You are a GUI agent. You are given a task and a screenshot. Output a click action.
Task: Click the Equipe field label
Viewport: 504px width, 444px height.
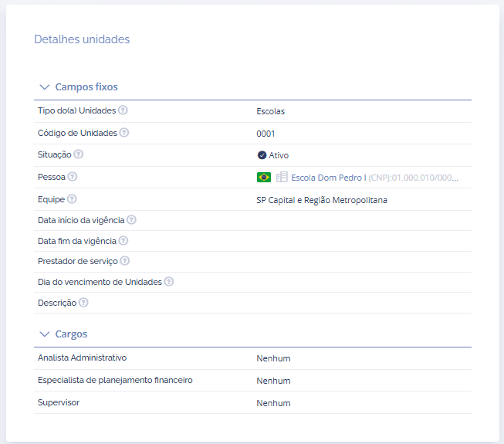pos(52,200)
